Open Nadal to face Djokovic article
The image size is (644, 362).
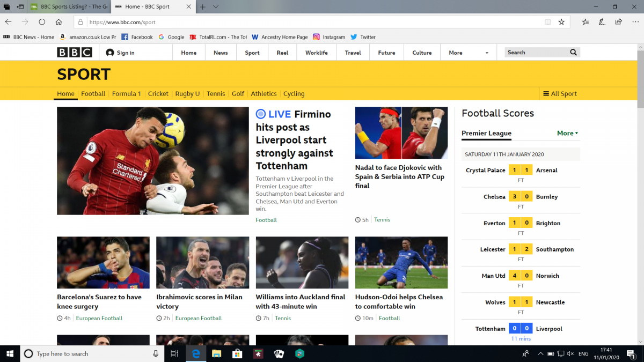(x=400, y=176)
